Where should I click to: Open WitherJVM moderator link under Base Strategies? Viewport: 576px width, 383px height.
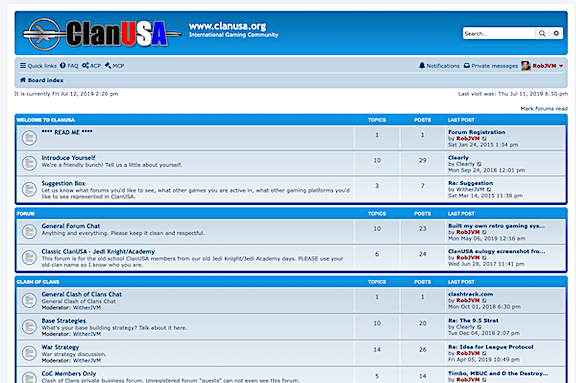tap(87, 334)
